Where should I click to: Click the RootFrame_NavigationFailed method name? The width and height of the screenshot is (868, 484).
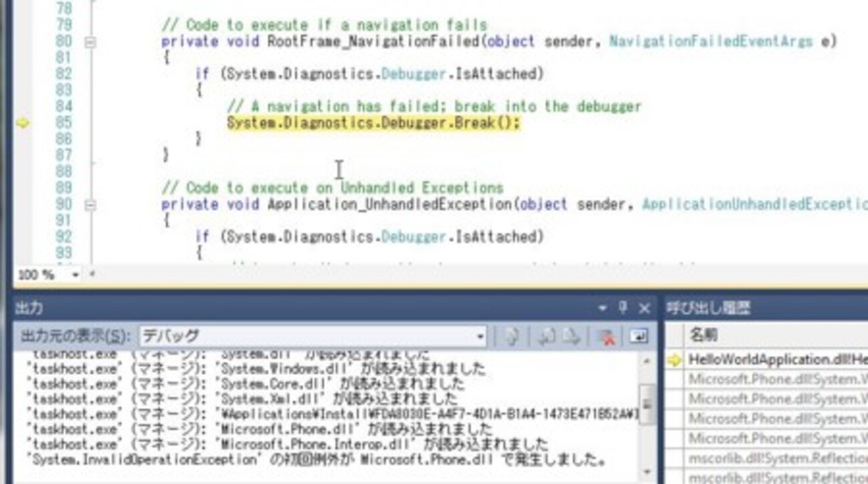374,41
